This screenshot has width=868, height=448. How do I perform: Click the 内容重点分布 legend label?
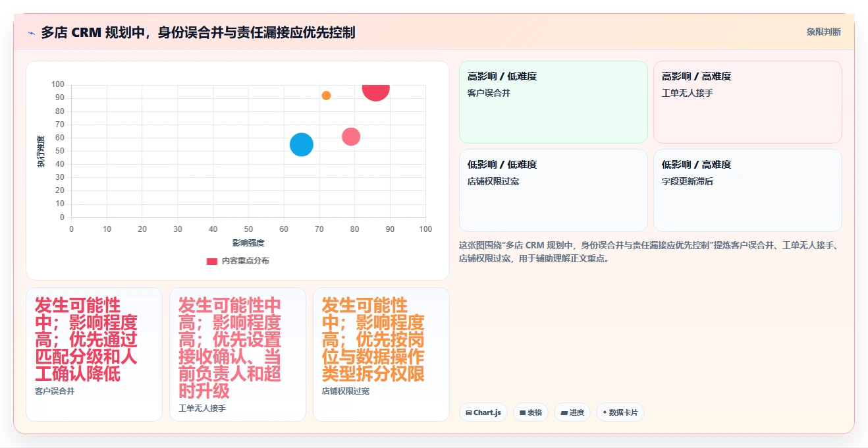tap(245, 261)
